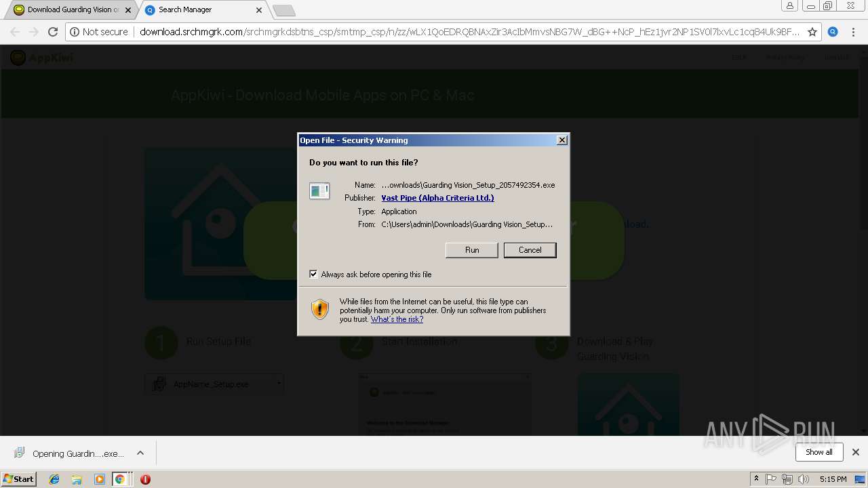Uncheck Always ask before opening this file
Viewport: 868px width, 488px height.
click(313, 274)
